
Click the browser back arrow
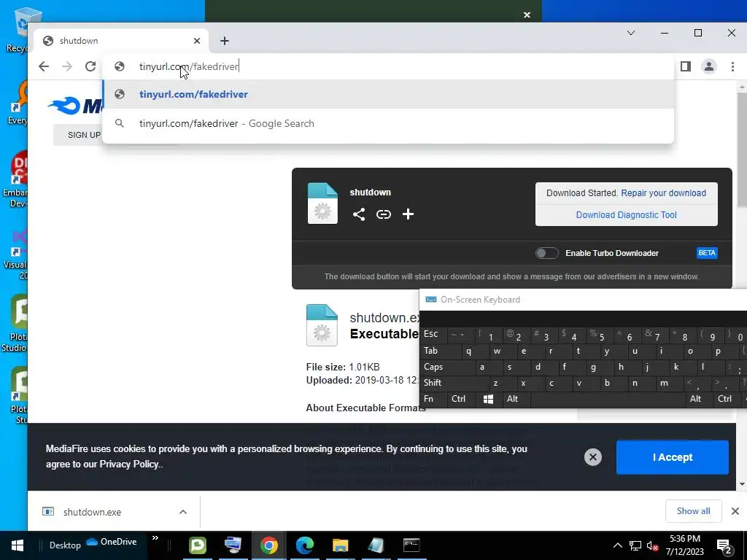pos(44,66)
